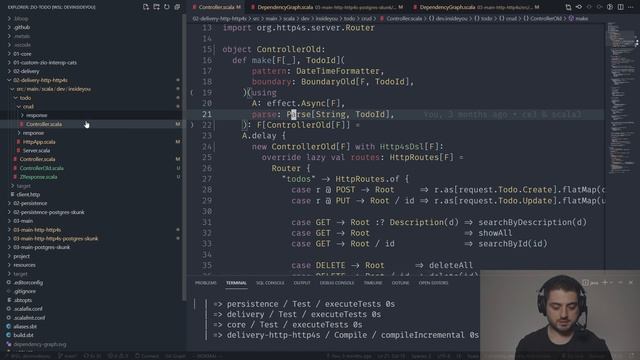640x360 pixels.
Task: Open ZResponse.scala in the explorer
Action: (x=38, y=177)
